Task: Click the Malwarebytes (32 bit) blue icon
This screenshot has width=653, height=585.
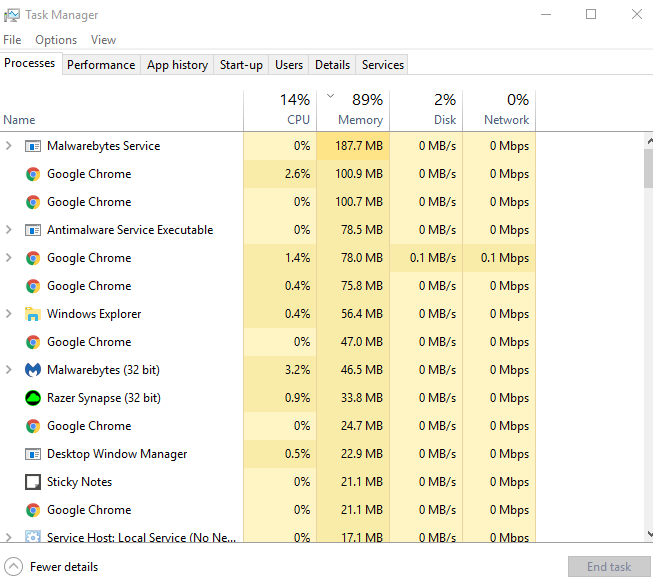Action: [33, 370]
